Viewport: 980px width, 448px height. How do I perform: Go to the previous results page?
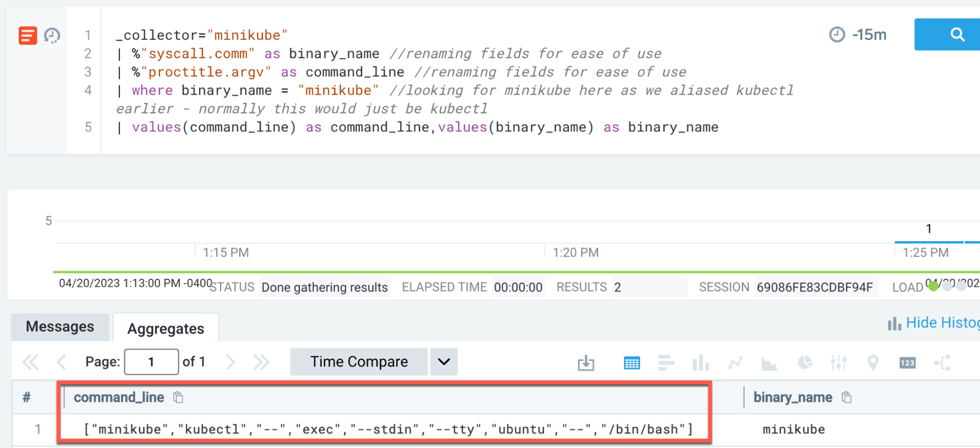click(61, 362)
